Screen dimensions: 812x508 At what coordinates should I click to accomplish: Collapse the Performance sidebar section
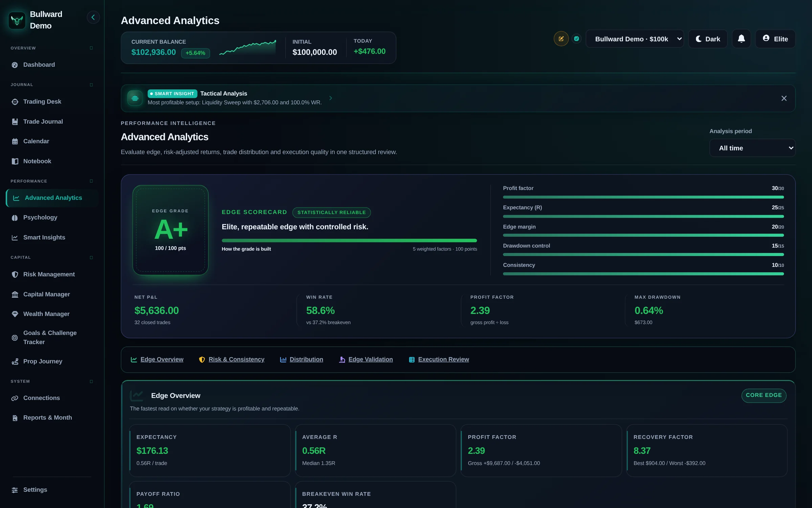click(91, 181)
